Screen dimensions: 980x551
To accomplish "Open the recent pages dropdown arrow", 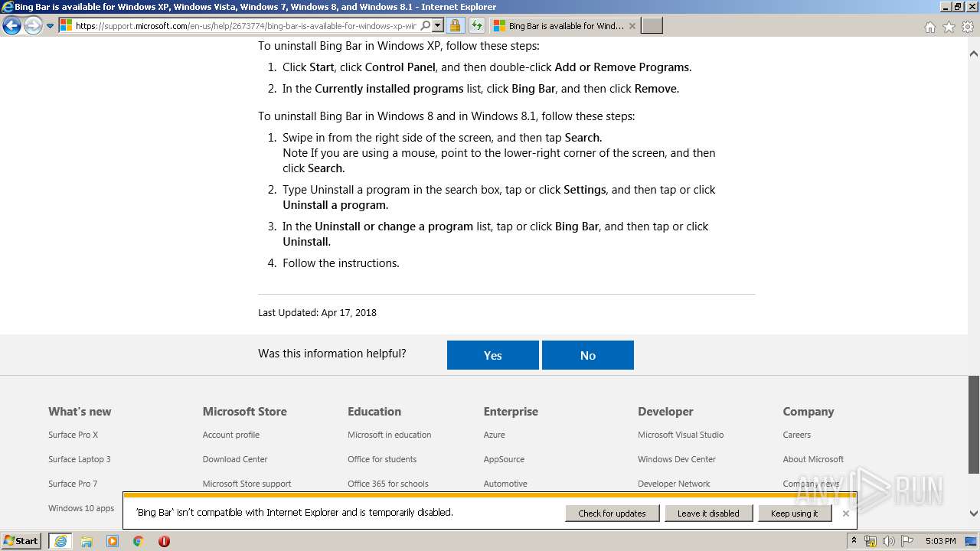I will 50,26.
